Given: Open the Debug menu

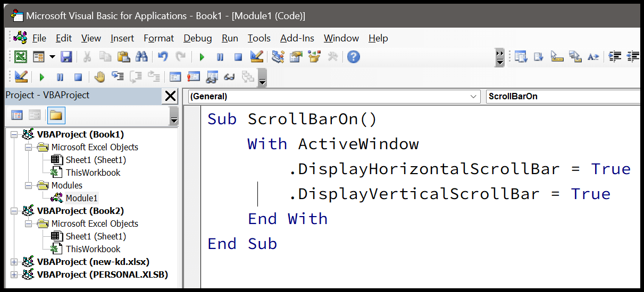Looking at the screenshot, I should (198, 38).
